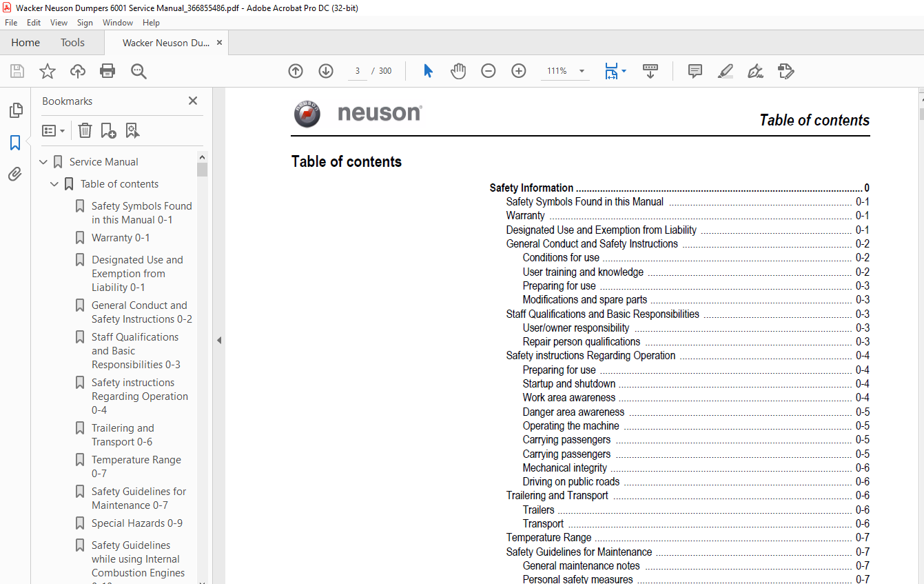Go to previous page arrow

(296, 71)
